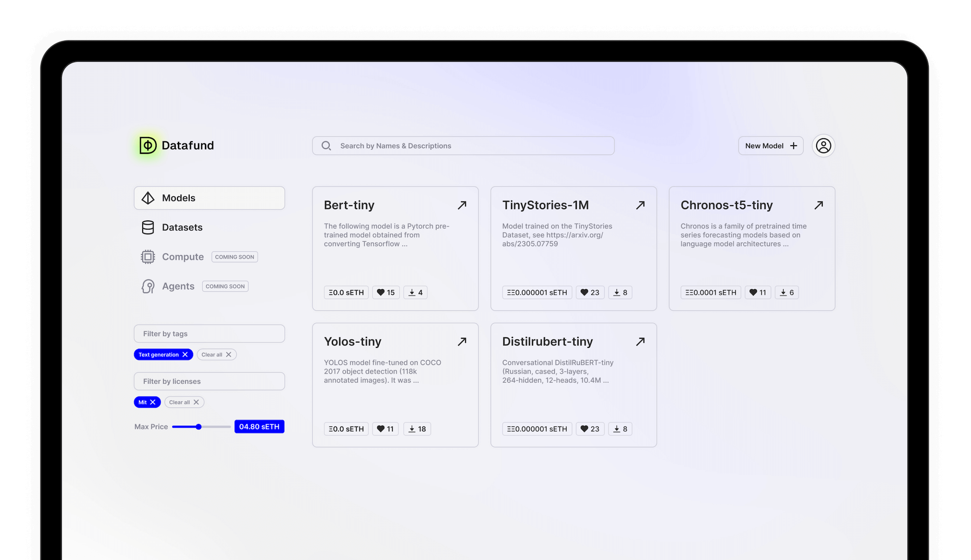The image size is (971, 560).
Task: Select the Models sidebar icon
Action: [148, 198]
